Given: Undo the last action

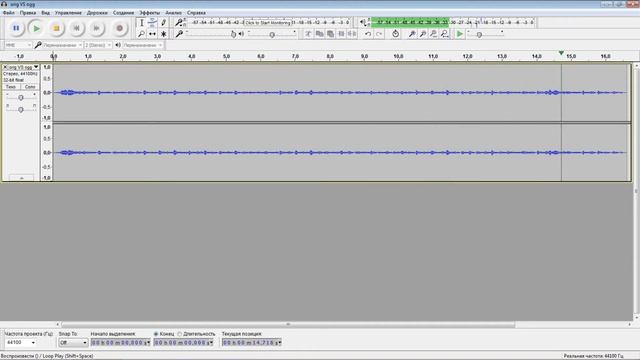Looking at the screenshot, I should (368, 34).
